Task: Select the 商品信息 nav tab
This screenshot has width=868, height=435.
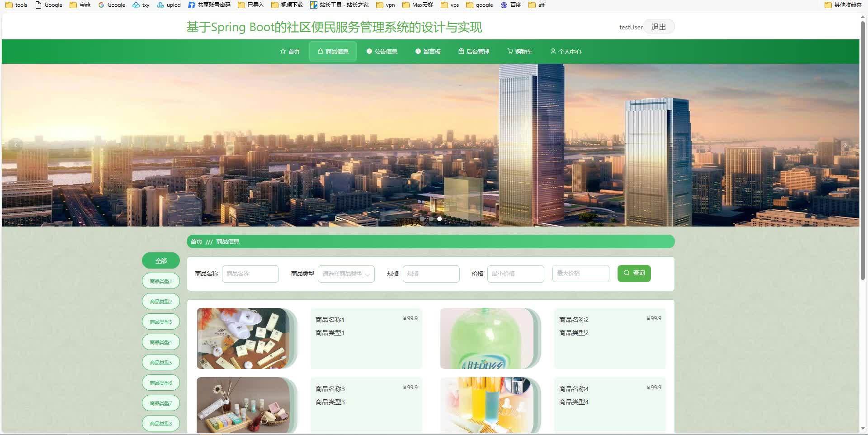Action: [x=333, y=52]
